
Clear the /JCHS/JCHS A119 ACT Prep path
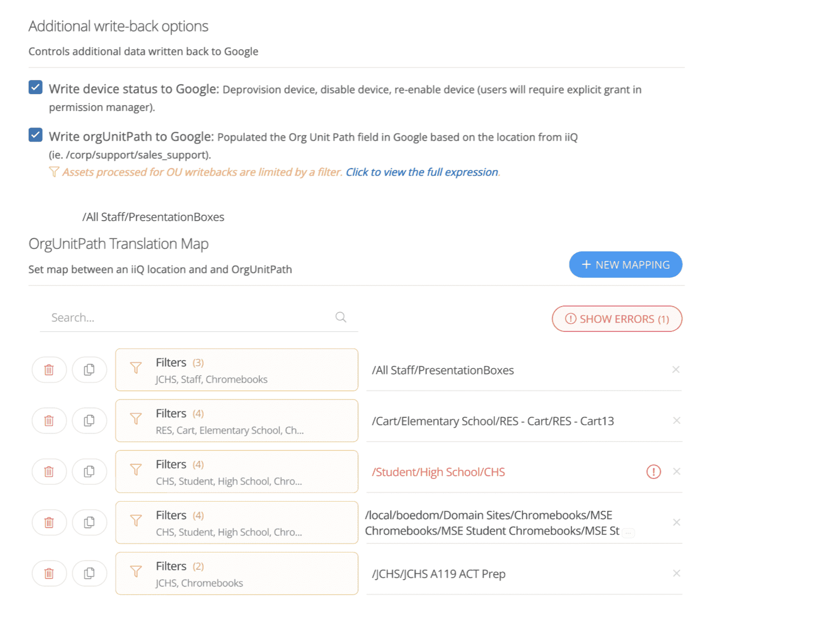click(x=676, y=573)
